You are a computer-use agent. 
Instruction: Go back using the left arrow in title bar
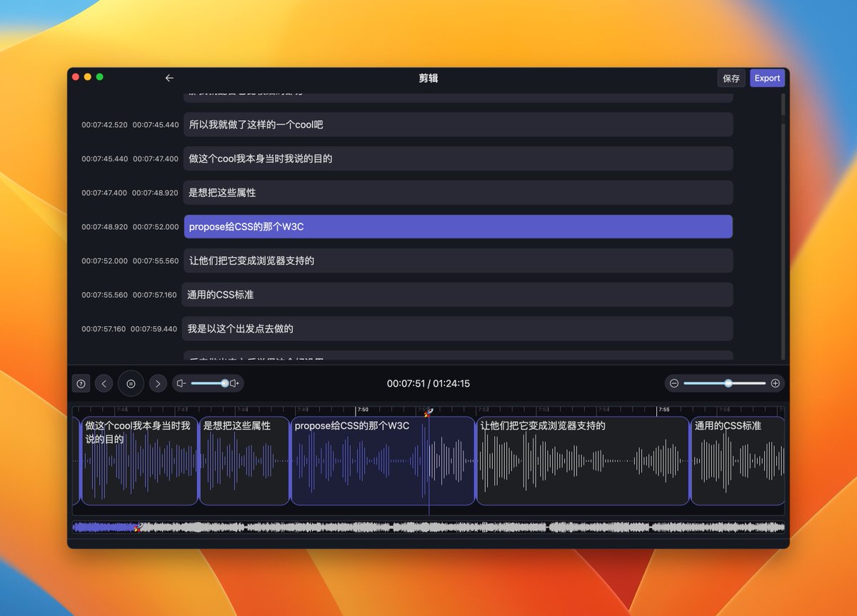169,78
